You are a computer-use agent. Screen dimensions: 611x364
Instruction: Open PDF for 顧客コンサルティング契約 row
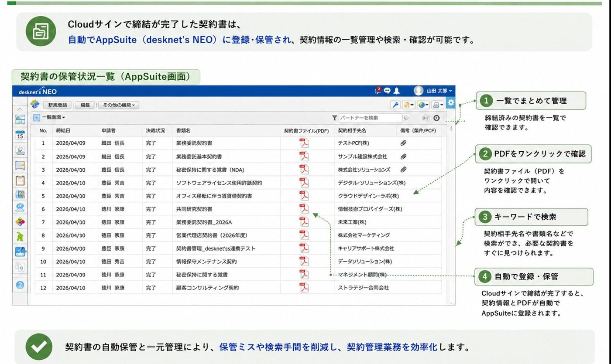pyautogui.click(x=304, y=288)
